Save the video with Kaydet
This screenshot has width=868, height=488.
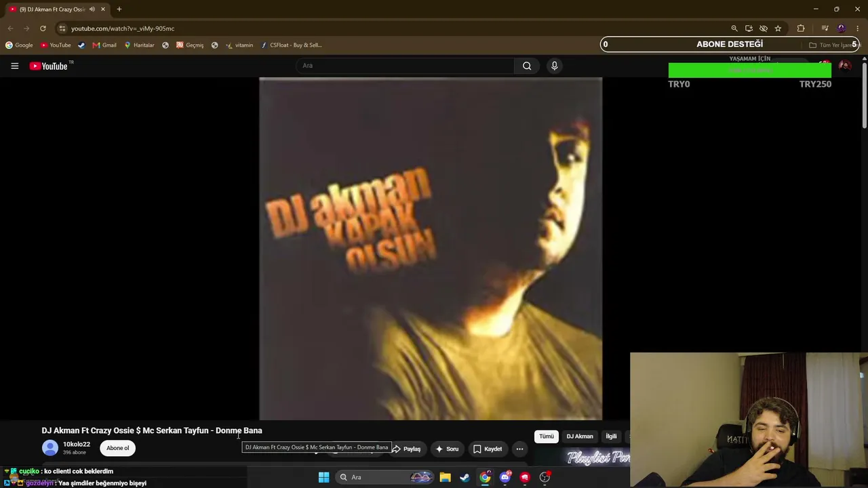[488, 449]
